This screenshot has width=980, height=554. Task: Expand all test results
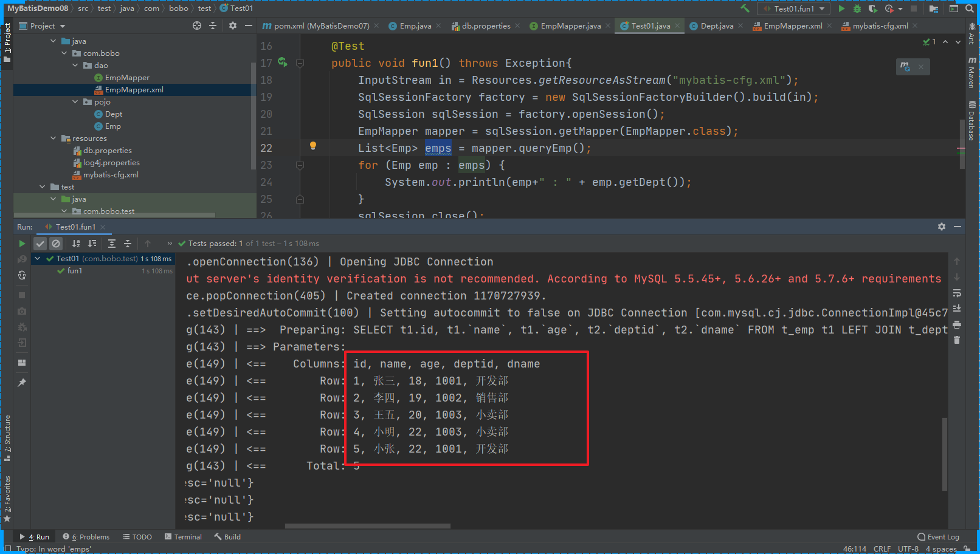point(112,244)
